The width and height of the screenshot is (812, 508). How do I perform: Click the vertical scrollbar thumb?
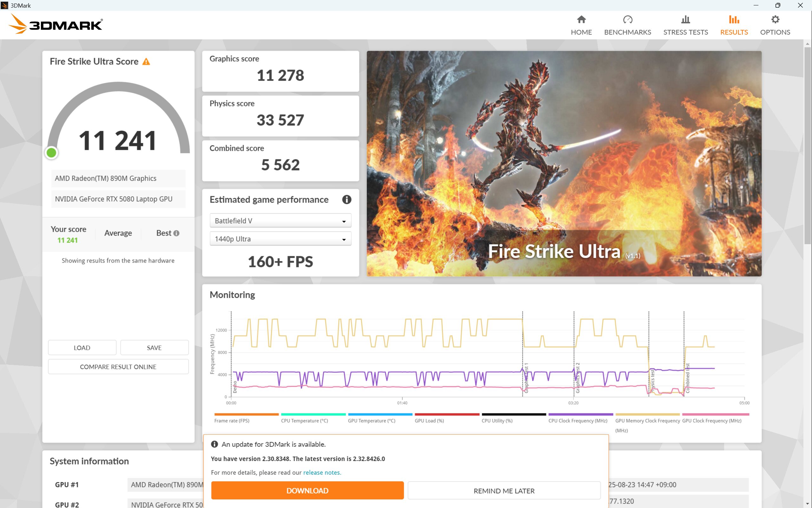pyautogui.click(x=807, y=146)
